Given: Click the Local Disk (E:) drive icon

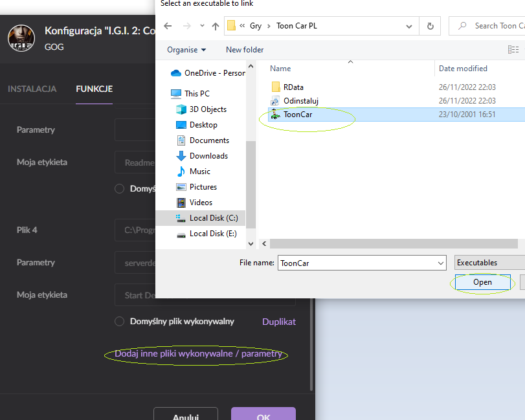Looking at the screenshot, I should [x=181, y=234].
